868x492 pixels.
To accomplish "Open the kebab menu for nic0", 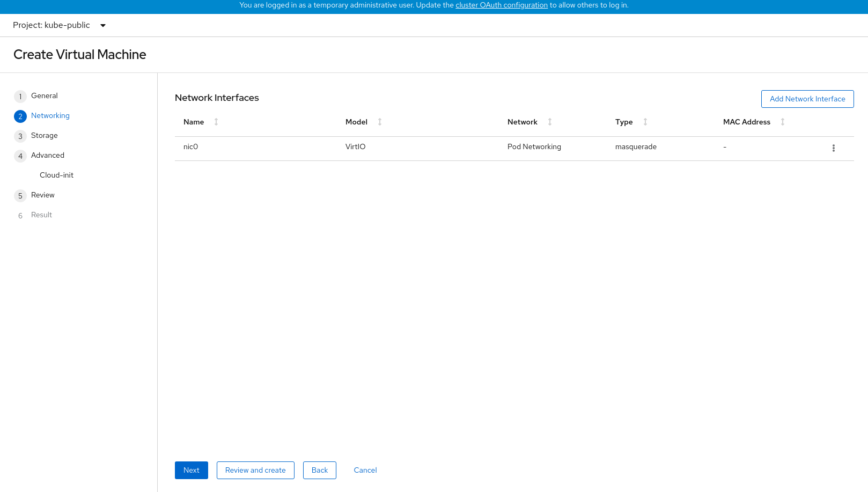I will (833, 148).
